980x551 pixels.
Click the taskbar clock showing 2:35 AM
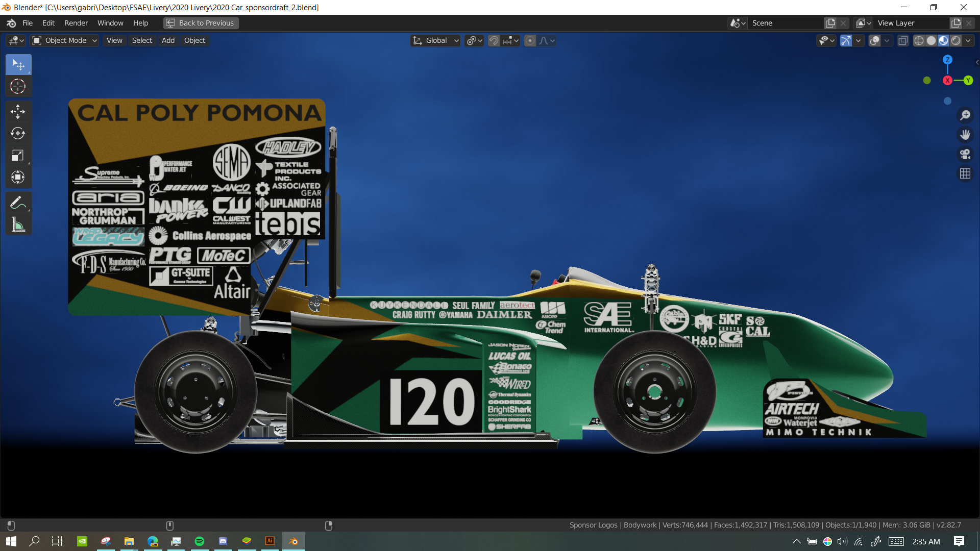[926, 541]
